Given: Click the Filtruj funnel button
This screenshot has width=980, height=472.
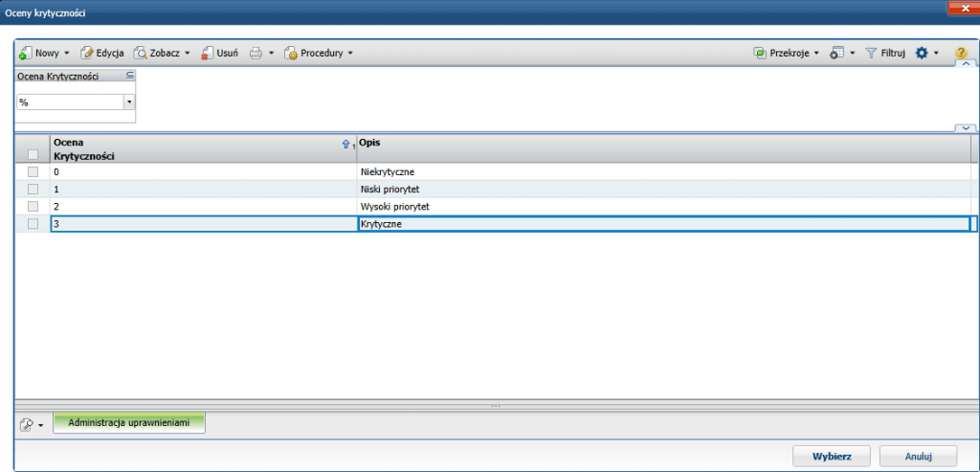Looking at the screenshot, I should click(x=885, y=54).
